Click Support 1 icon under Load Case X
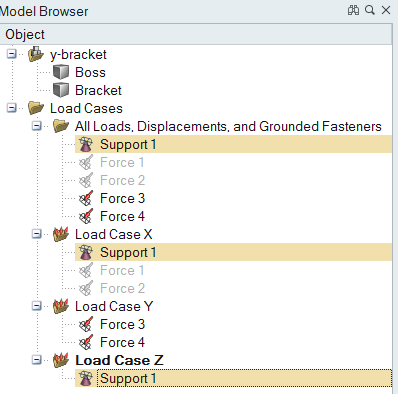 click(x=86, y=252)
